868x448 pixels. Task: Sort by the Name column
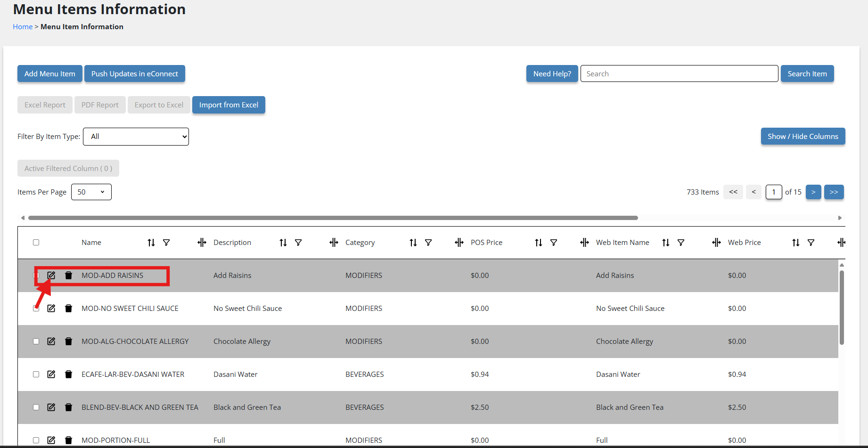[x=151, y=243]
